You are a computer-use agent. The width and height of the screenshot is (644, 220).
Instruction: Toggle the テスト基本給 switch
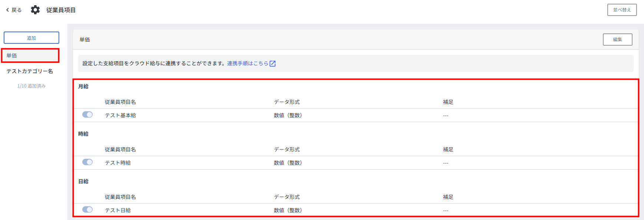[87, 115]
